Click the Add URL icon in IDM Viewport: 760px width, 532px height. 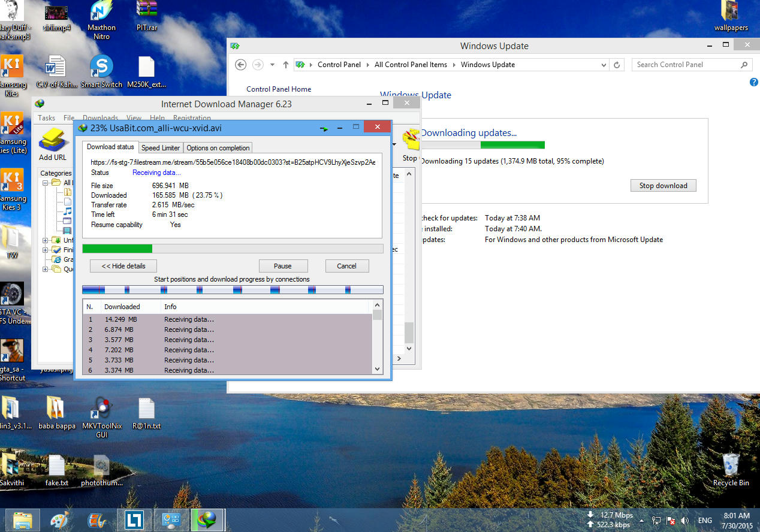click(x=52, y=140)
